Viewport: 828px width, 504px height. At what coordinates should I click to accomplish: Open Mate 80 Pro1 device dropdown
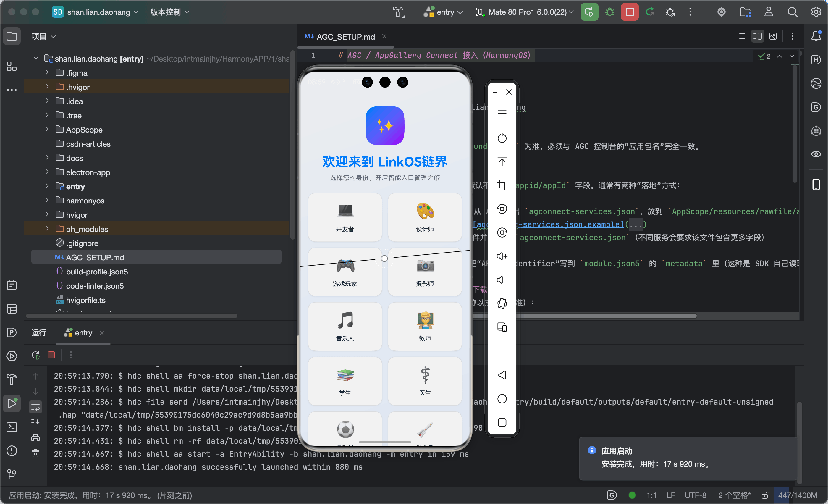pyautogui.click(x=524, y=12)
